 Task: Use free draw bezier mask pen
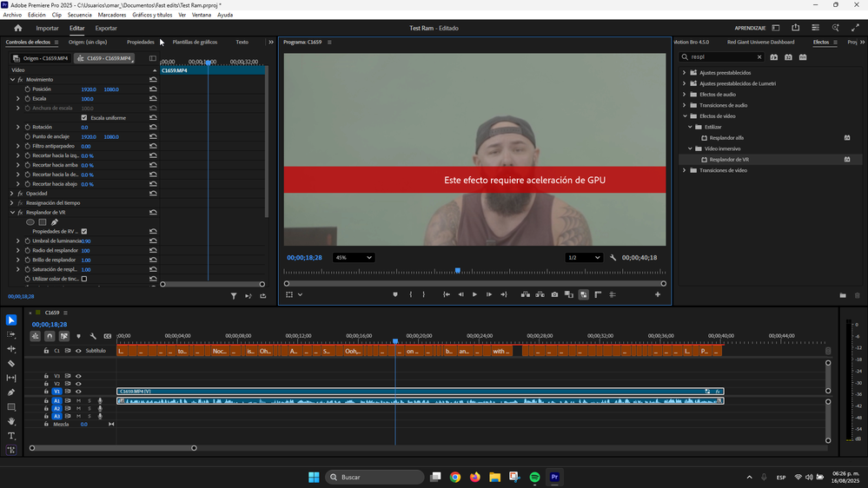tap(54, 222)
